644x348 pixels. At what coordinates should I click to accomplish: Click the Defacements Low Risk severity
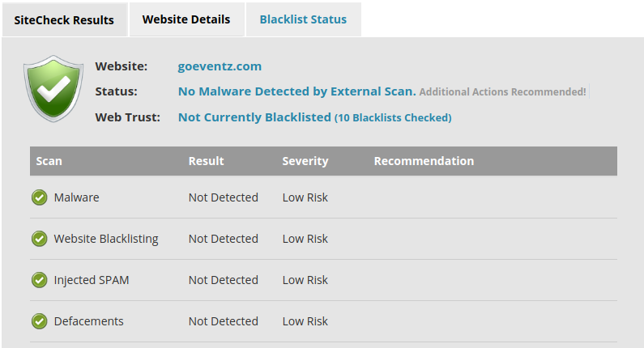coord(305,321)
